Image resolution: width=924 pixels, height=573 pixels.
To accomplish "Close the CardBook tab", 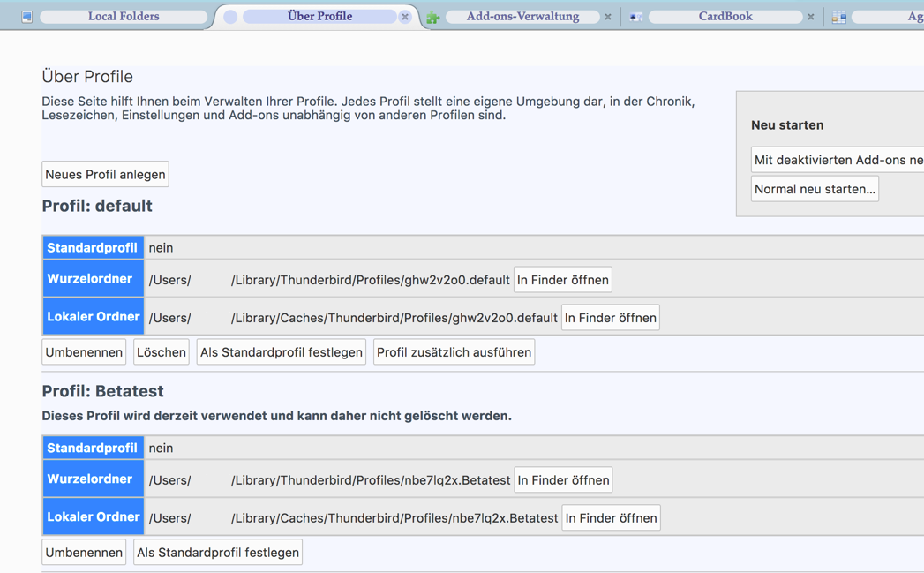I will click(811, 17).
